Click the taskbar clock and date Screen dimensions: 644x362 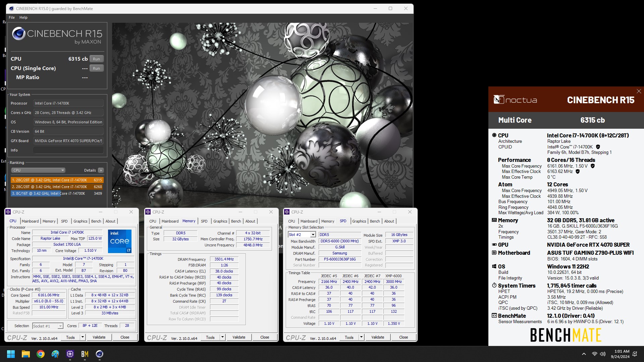[x=620, y=354]
